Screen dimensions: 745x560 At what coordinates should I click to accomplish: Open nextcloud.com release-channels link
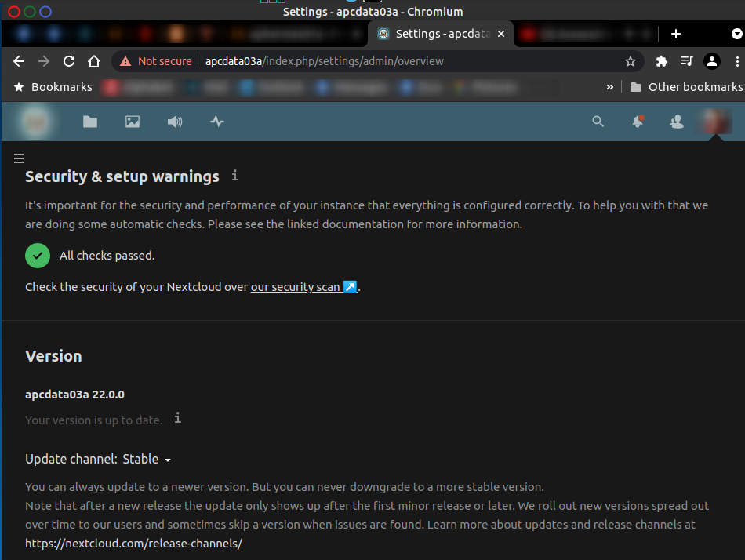133,544
